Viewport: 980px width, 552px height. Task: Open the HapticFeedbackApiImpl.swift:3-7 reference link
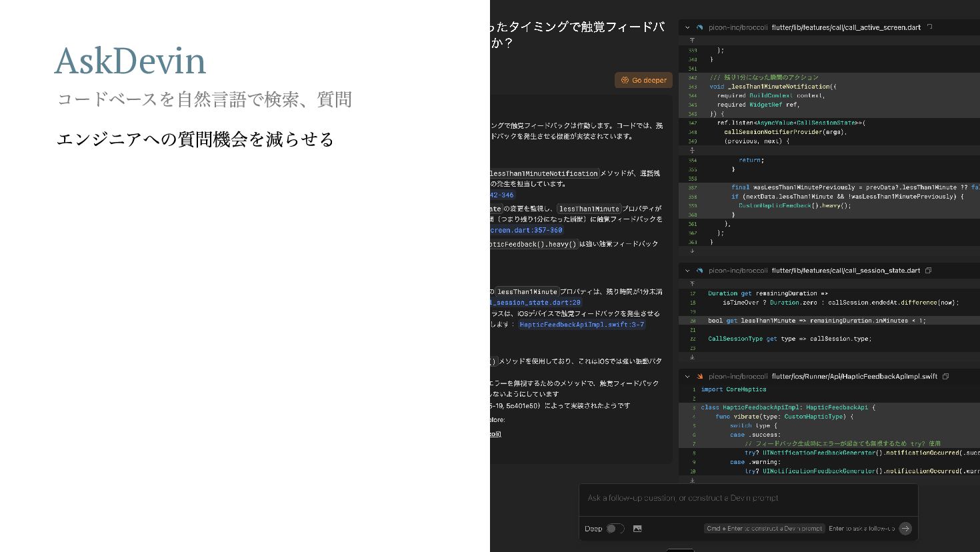581,325
